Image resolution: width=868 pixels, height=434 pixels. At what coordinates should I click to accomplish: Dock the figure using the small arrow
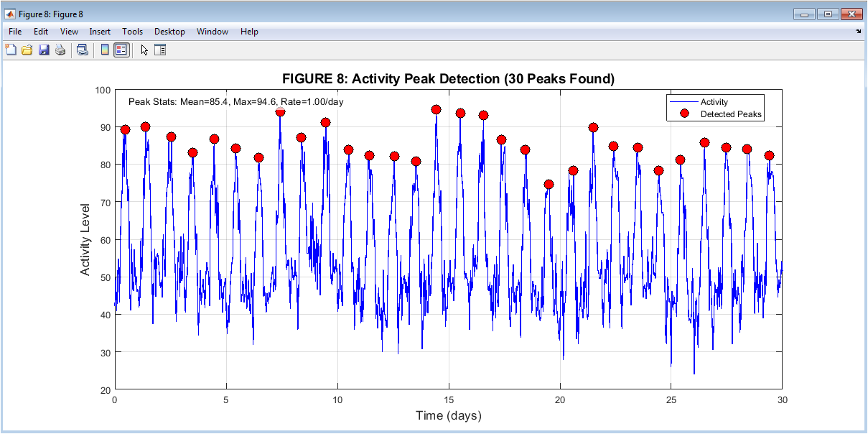click(859, 32)
